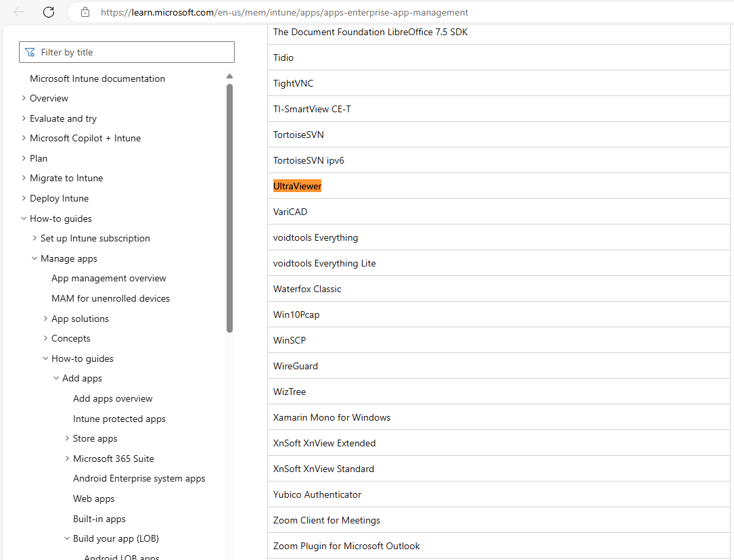Select Concepts tree item label
This screenshot has height=560, width=734.
point(70,338)
